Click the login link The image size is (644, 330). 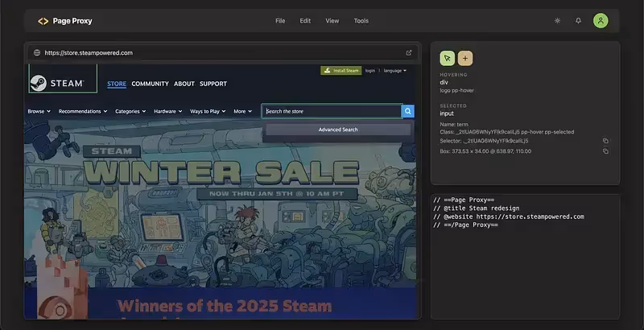(370, 71)
